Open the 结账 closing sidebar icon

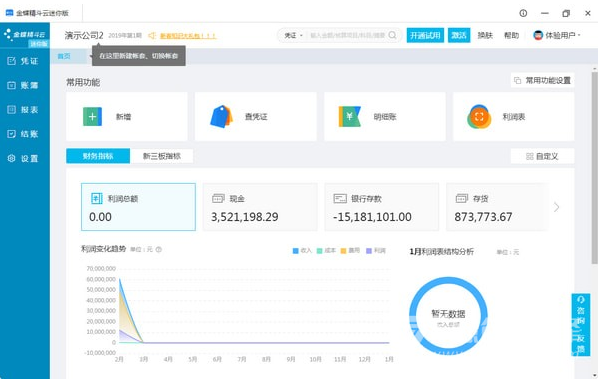(11, 134)
